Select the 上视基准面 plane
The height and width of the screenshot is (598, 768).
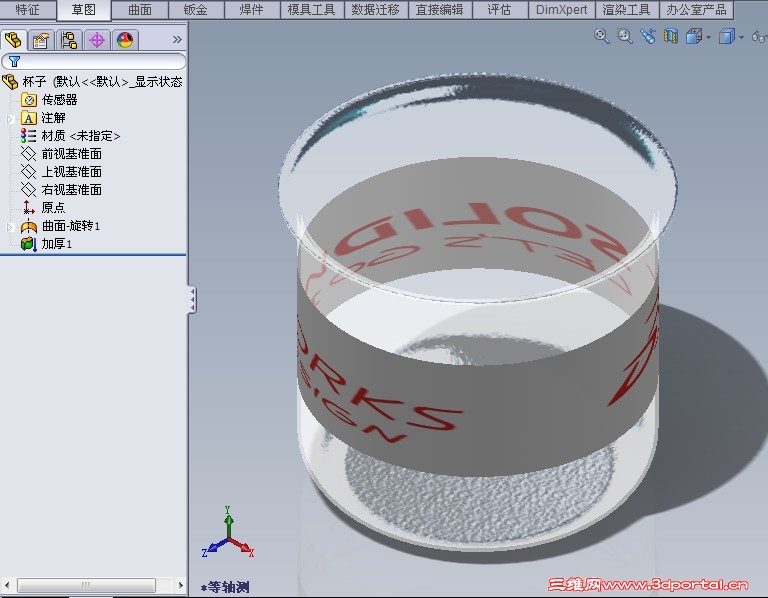[x=61, y=171]
